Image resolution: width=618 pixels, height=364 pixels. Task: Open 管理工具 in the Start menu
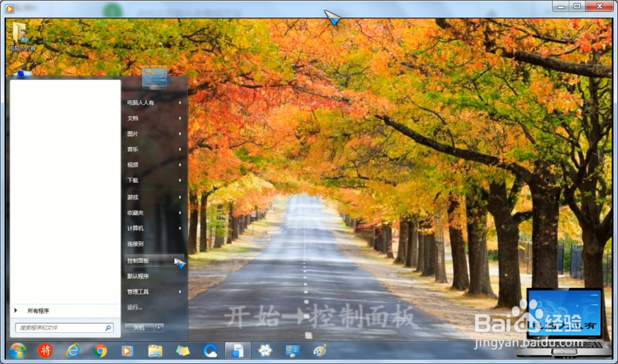coord(154,292)
